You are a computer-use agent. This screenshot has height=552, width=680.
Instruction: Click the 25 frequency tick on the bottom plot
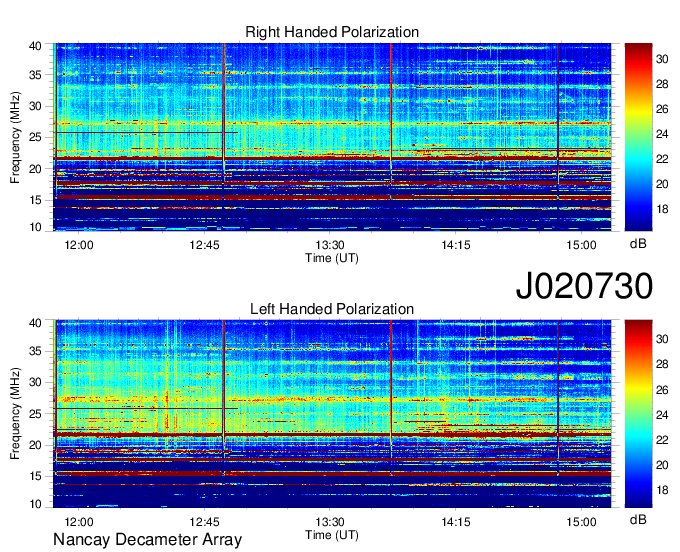pos(35,414)
